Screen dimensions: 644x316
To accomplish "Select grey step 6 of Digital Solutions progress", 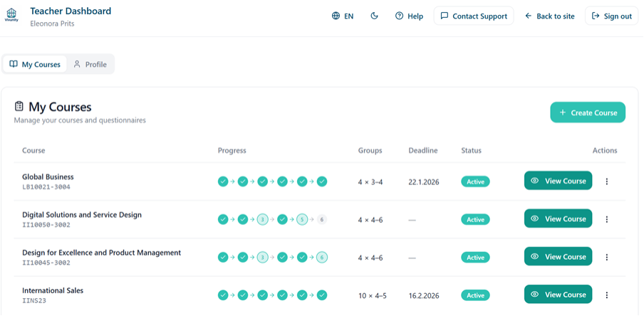I will click(322, 219).
